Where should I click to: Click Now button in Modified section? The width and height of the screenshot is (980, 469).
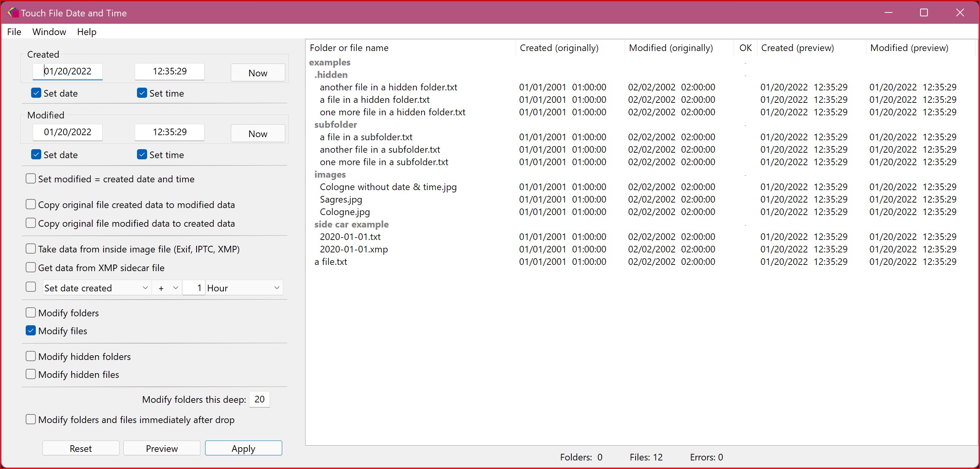click(258, 134)
